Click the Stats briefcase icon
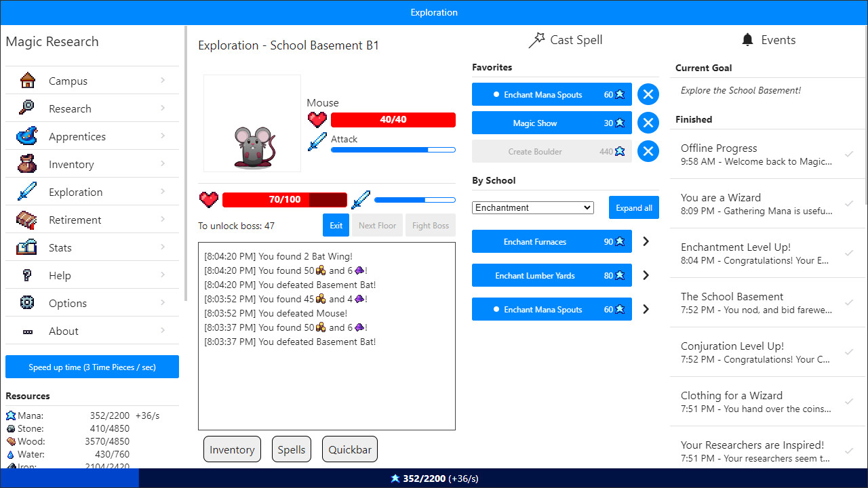The image size is (868, 488). tap(26, 247)
